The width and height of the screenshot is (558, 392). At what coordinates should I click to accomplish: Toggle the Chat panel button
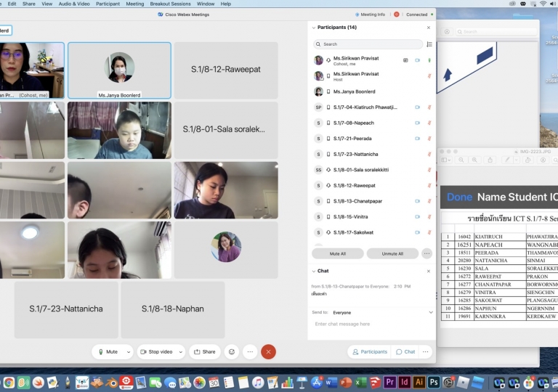405,352
